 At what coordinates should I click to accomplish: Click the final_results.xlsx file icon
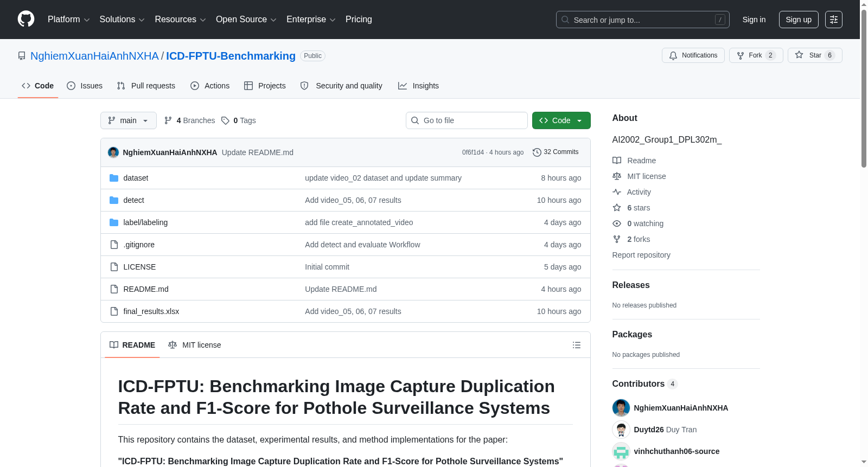(114, 311)
